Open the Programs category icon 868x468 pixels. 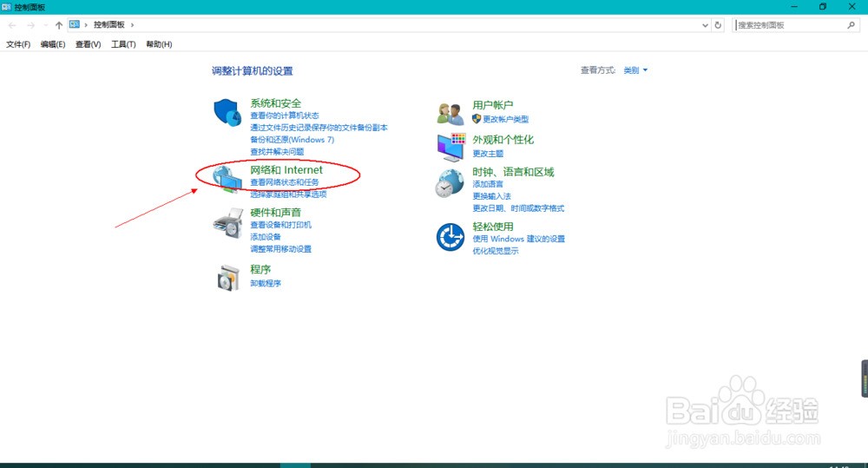(227, 278)
